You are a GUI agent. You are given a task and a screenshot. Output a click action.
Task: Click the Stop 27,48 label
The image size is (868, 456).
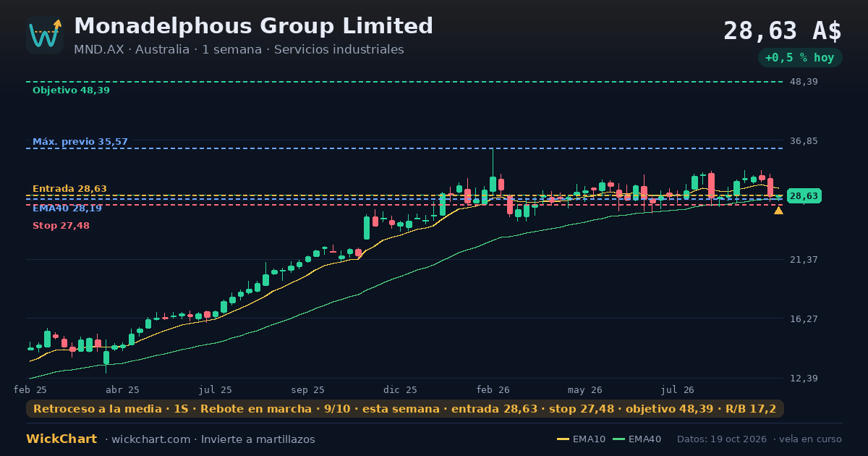61,226
